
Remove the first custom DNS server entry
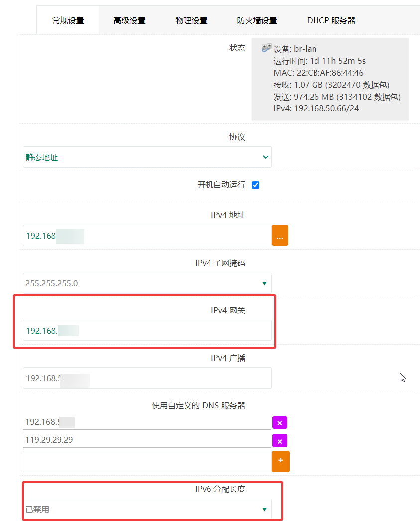[279, 422]
